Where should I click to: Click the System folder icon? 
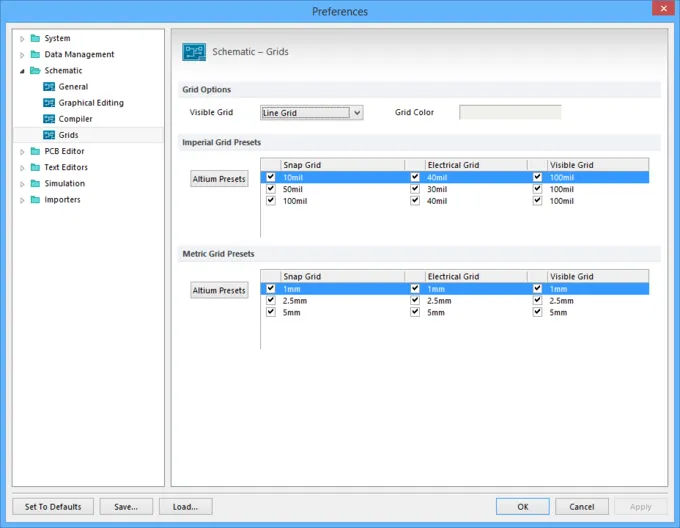[x=36, y=38]
